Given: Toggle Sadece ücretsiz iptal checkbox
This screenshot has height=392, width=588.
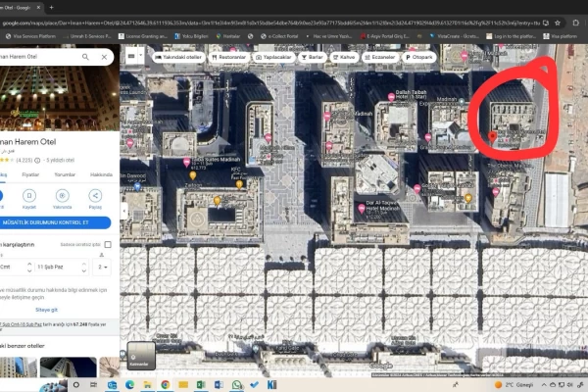Looking at the screenshot, I should 108,245.
